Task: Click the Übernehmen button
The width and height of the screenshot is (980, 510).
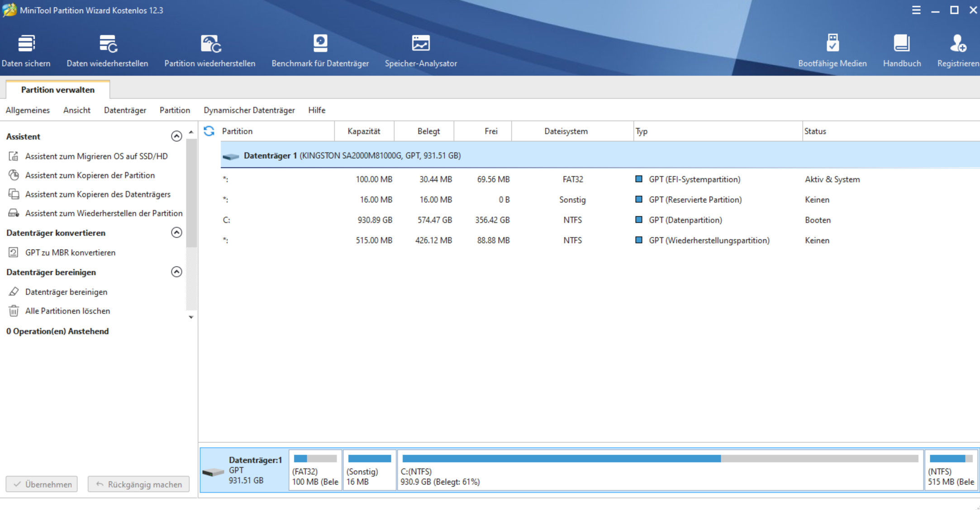Action: (42, 484)
